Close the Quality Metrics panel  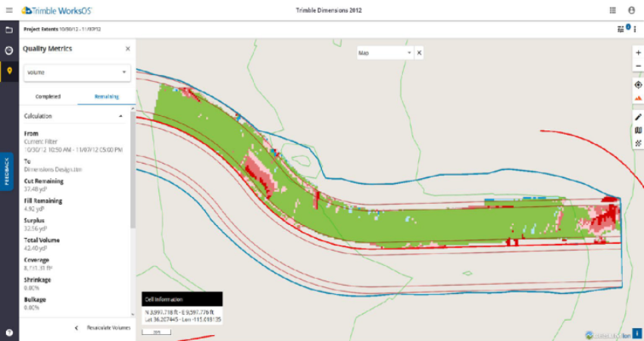click(x=128, y=48)
